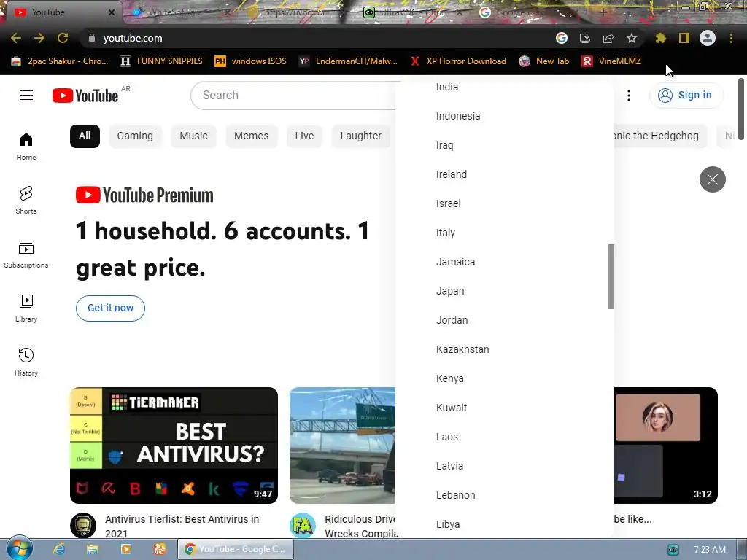
Task: Click the country list scrollbar thumb
Action: coord(611,276)
